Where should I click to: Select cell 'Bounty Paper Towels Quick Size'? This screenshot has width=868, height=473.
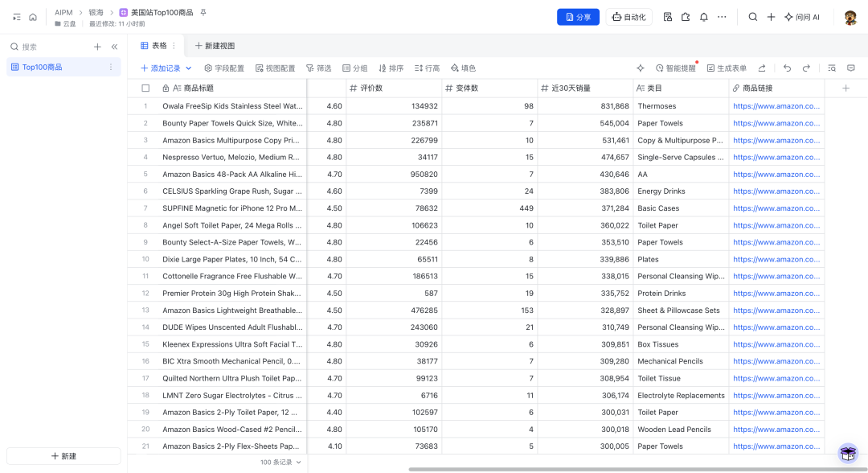pyautogui.click(x=232, y=123)
